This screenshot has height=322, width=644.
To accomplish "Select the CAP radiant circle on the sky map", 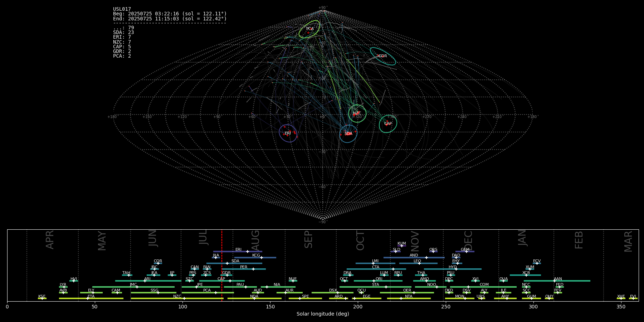I will (388, 124).
